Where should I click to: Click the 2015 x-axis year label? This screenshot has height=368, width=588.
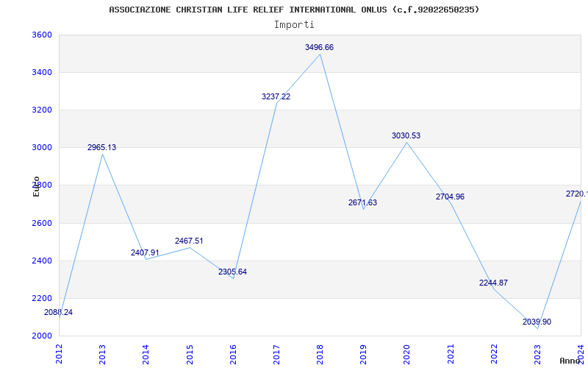point(190,354)
